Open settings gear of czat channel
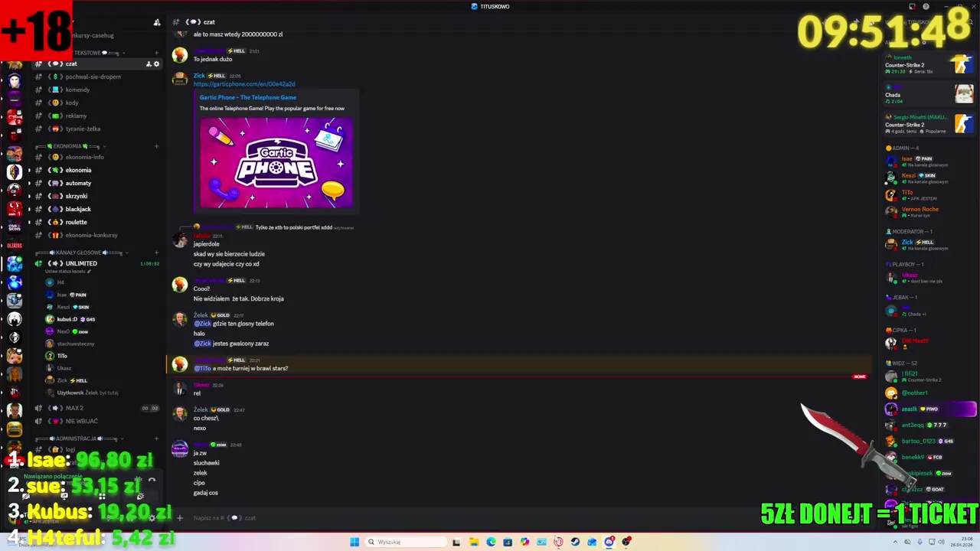Image resolution: width=980 pixels, height=551 pixels. 157,64
